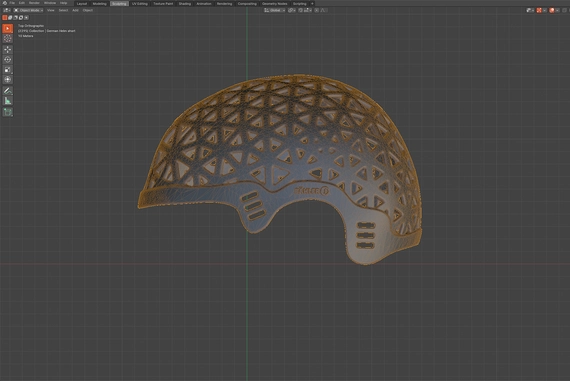Switch to the Modeling workspace tab

click(100, 4)
